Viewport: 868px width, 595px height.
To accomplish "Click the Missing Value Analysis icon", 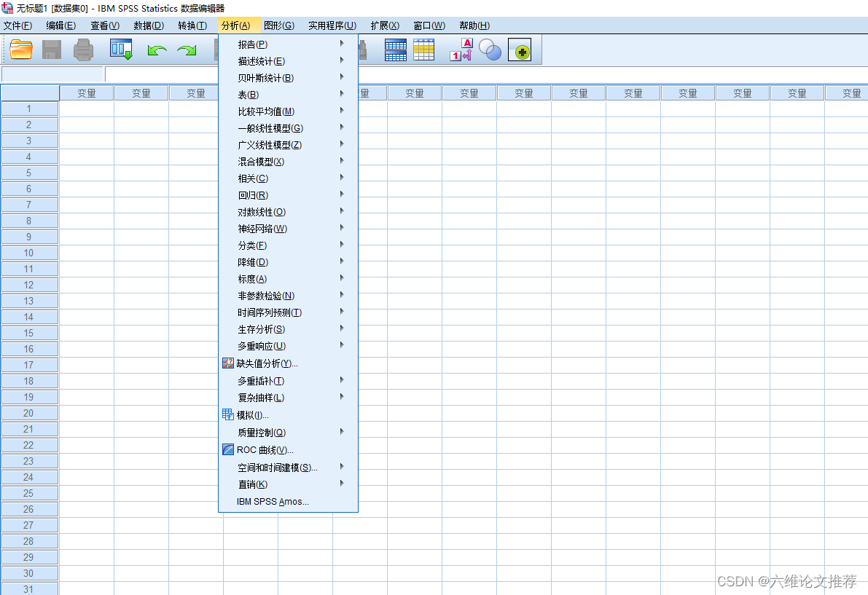I will click(x=228, y=363).
